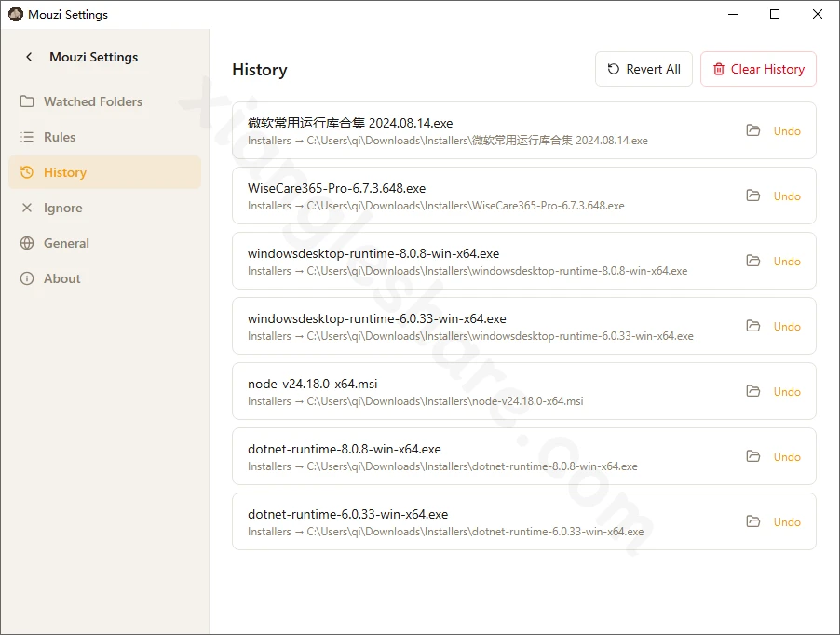The image size is (840, 635).
Task: Click title text windowsdesktop-runtime-6.0.33-win-x64.exe
Action: coord(376,319)
